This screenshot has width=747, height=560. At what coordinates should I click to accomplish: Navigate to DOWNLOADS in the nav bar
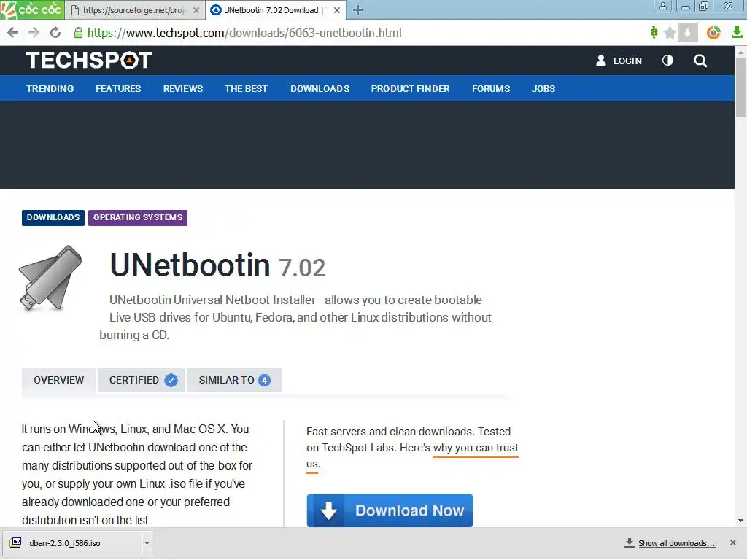coord(320,88)
